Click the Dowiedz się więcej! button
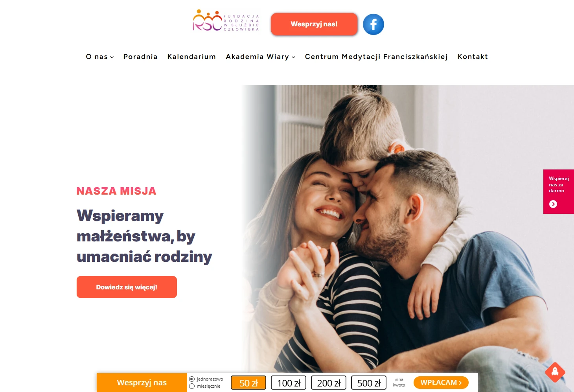The height and width of the screenshot is (392, 574). pyautogui.click(x=127, y=287)
